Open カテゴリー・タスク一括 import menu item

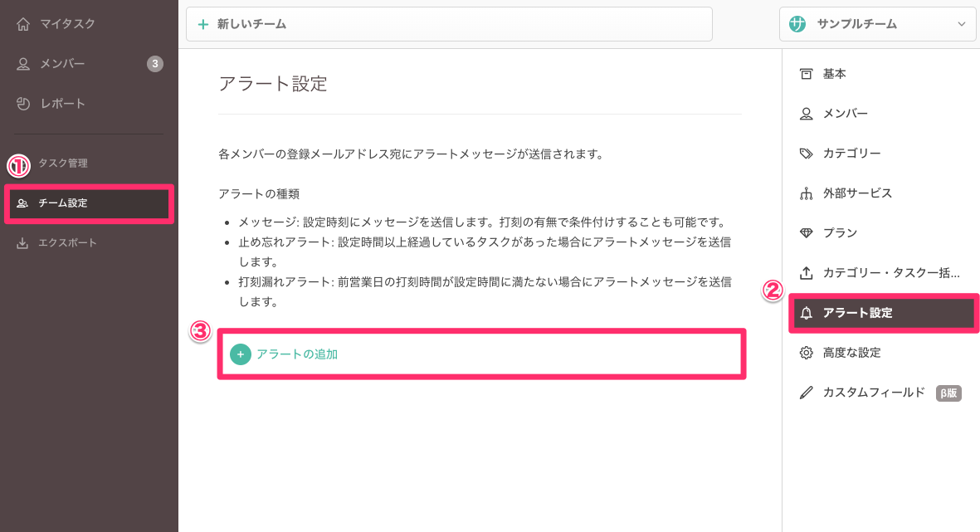(x=890, y=273)
